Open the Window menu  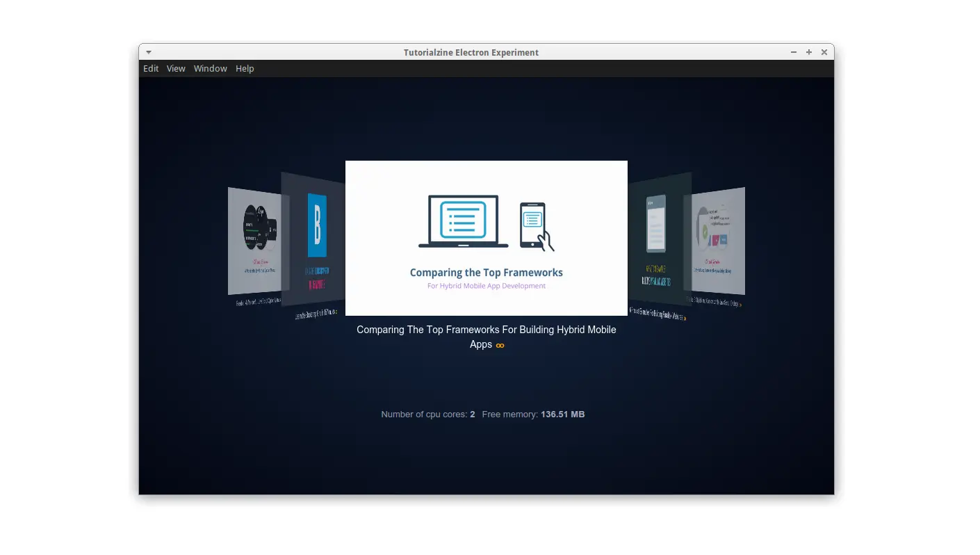pyautogui.click(x=210, y=68)
